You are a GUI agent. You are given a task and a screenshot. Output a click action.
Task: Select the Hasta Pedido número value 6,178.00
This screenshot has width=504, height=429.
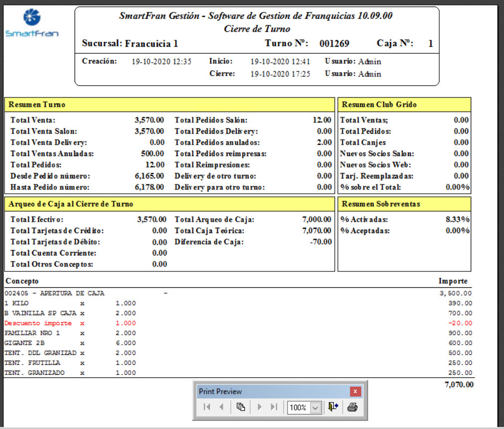coord(149,187)
